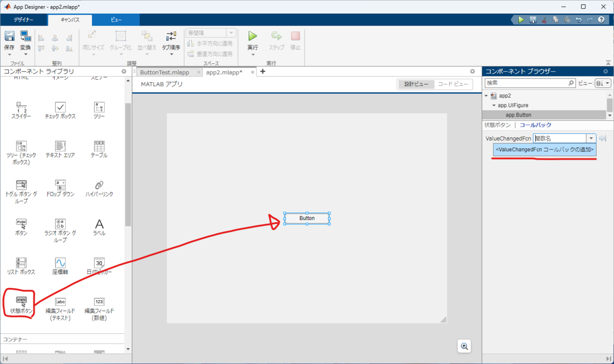Select the Drop Down (ドロップ ダウン) component

pyautogui.click(x=60, y=188)
